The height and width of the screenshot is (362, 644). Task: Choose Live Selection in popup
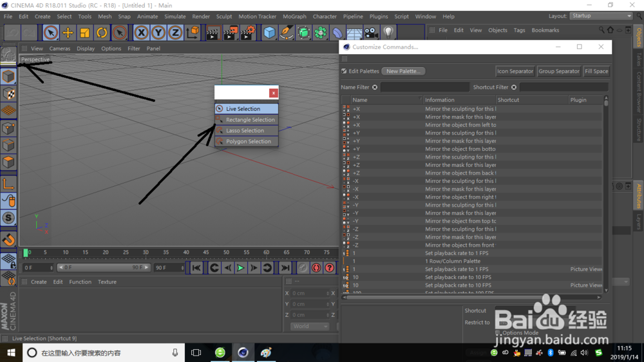[247, 109]
